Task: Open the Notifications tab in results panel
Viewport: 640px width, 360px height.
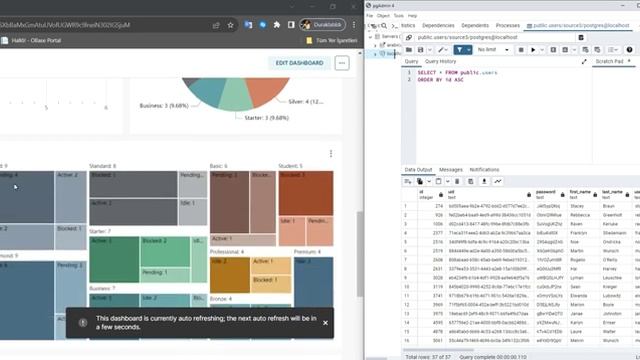Action: [484, 170]
